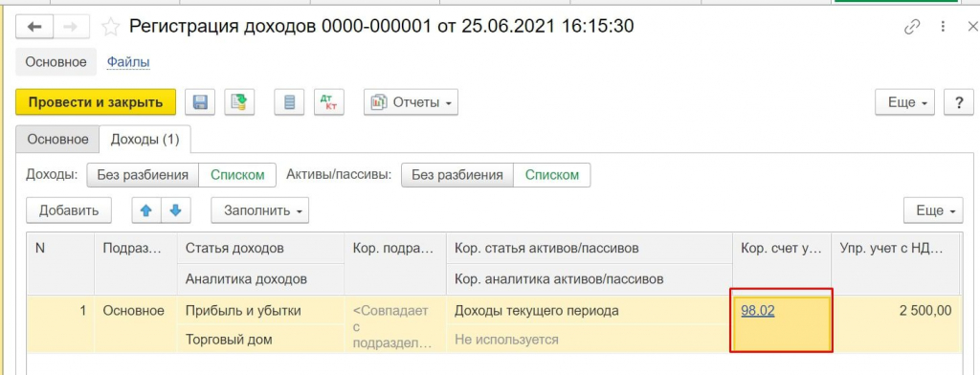Open the Отчеты dropdown
This screenshot has width=980, height=375.
[x=412, y=102]
